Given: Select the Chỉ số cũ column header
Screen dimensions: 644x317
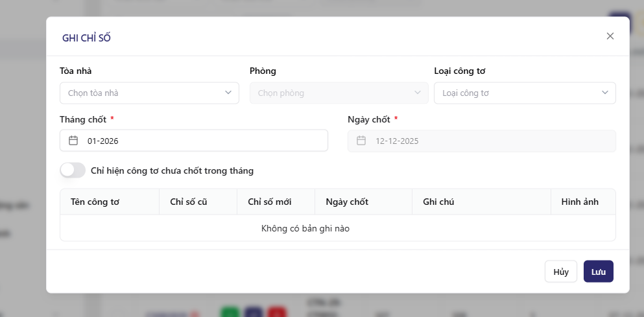Looking at the screenshot, I should click(188, 202).
